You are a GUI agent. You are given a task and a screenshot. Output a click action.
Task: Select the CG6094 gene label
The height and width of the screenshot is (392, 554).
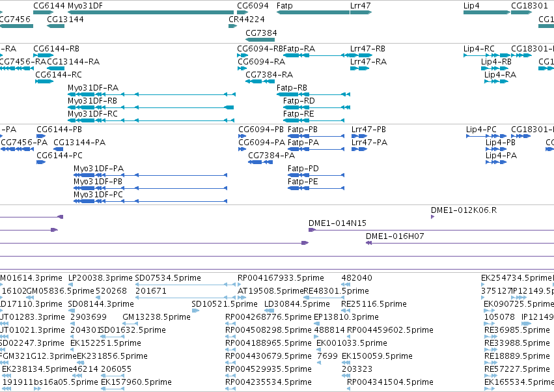(253, 6)
